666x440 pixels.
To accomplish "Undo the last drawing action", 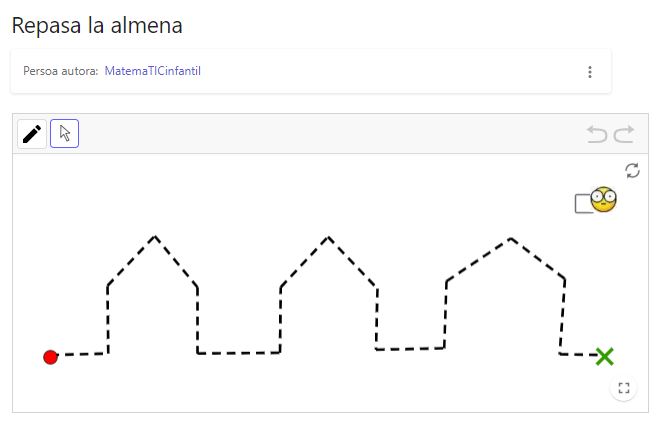I will pyautogui.click(x=597, y=134).
